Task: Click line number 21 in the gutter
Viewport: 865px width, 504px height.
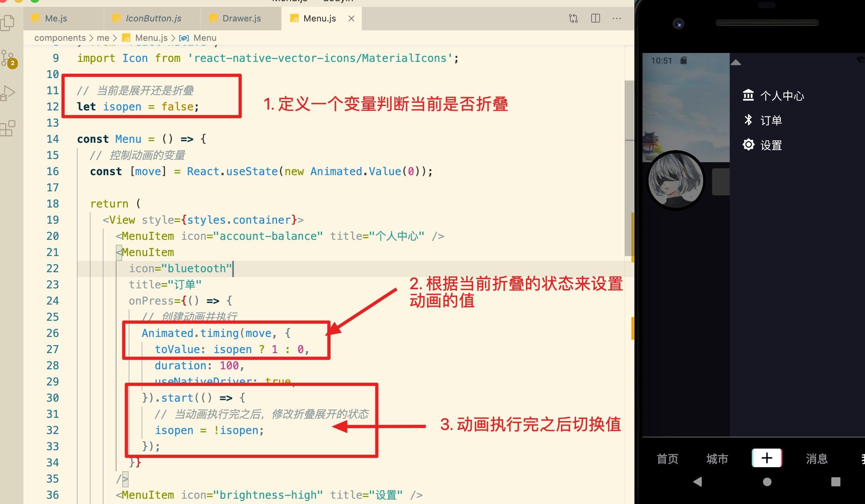Action: [x=53, y=252]
